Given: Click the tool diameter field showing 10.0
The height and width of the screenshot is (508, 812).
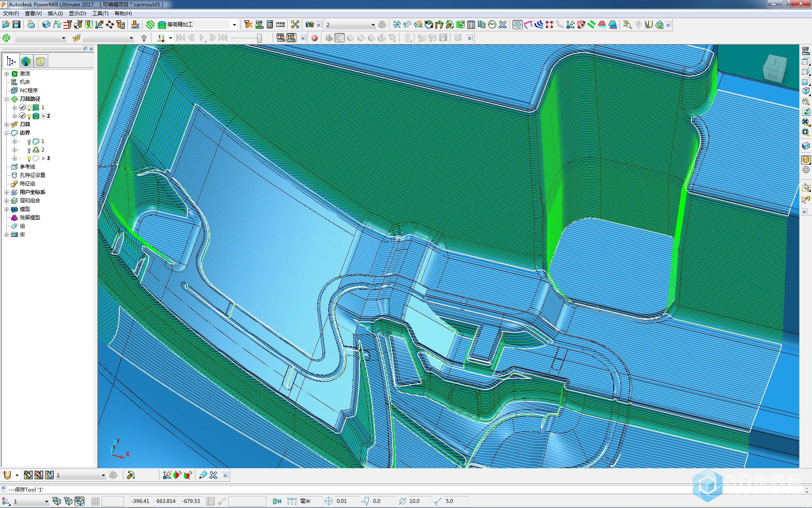Looking at the screenshot, I should (420, 501).
